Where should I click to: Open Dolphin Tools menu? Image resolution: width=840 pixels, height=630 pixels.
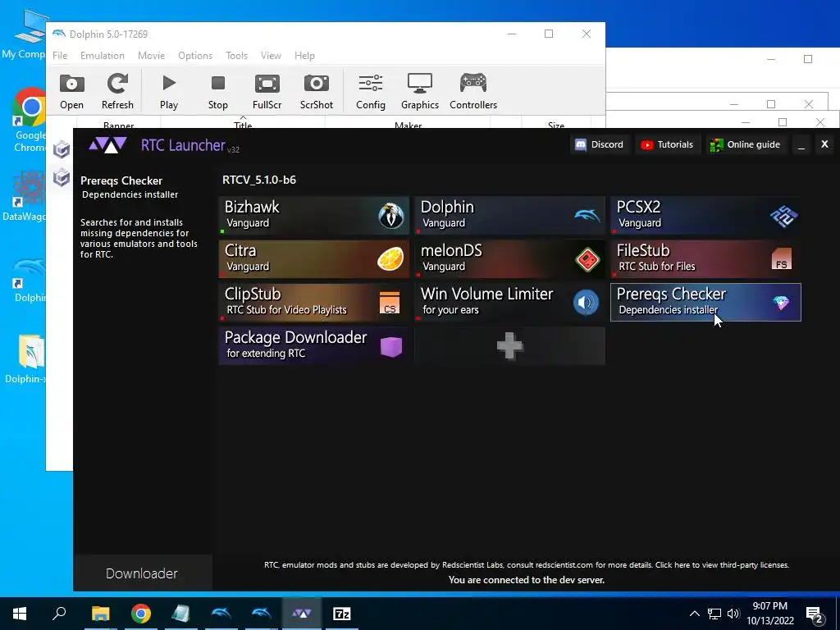click(236, 56)
